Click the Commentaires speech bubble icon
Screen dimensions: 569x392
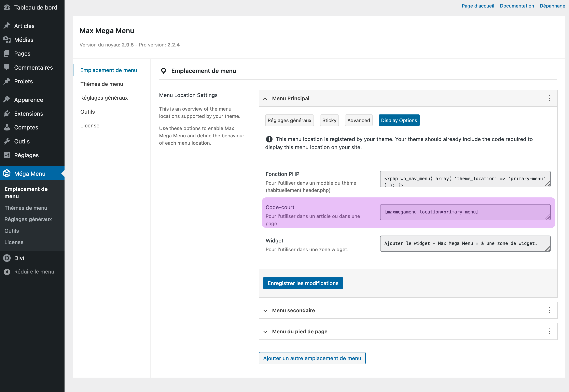point(7,67)
